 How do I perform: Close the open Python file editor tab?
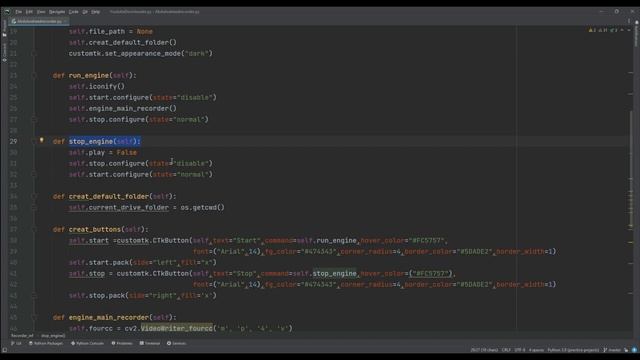pos(65,21)
